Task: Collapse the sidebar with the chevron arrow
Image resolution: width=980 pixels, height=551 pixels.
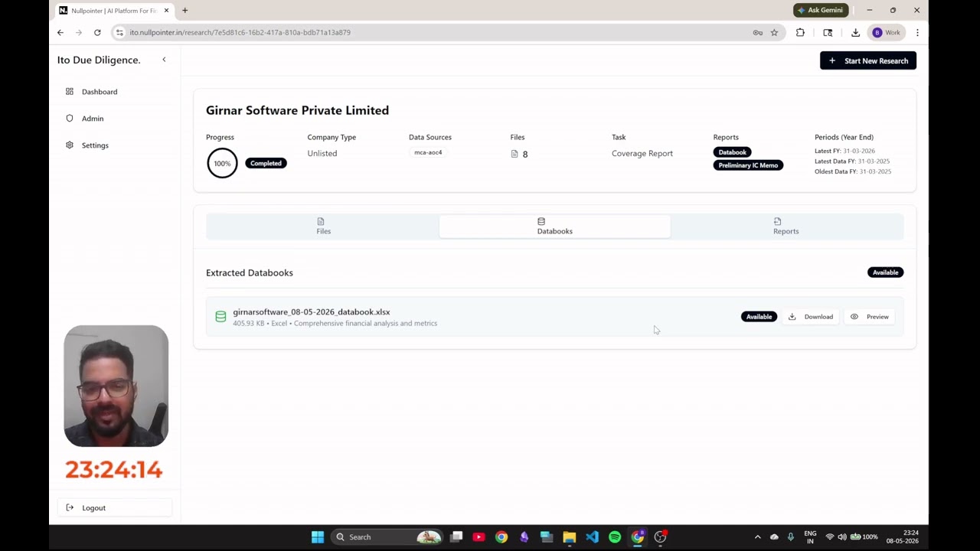Action: coord(164,60)
